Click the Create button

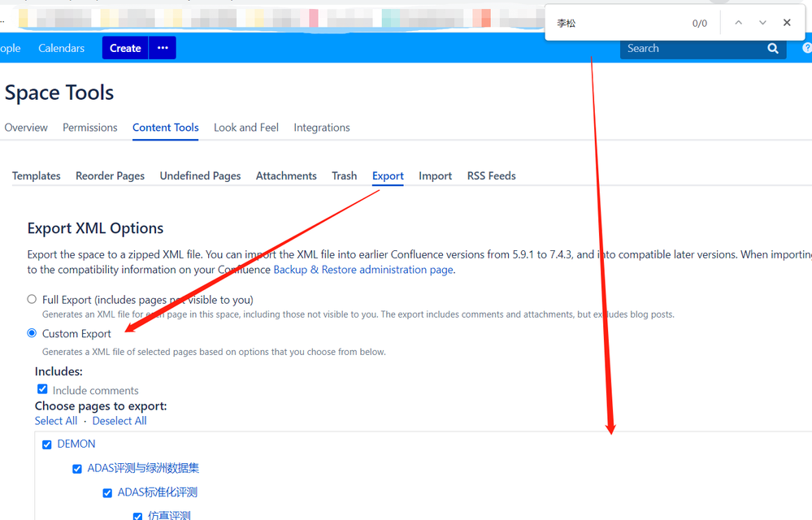coord(125,48)
